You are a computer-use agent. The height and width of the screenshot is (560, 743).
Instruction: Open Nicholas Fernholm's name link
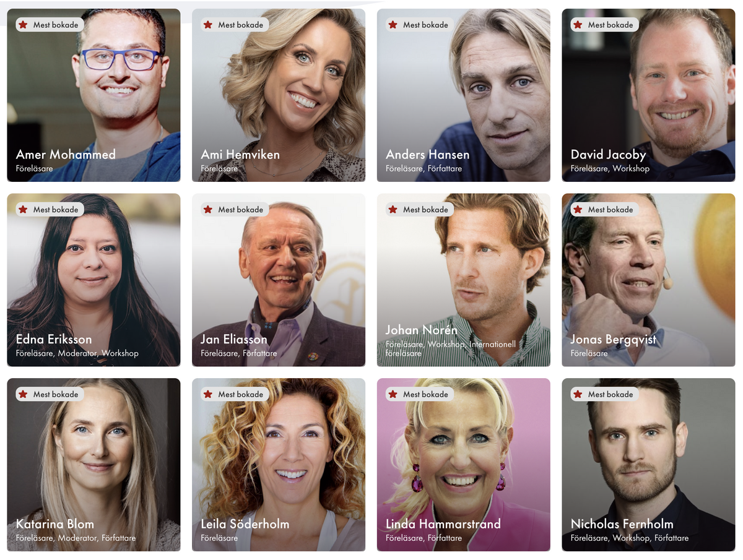pyautogui.click(x=622, y=524)
